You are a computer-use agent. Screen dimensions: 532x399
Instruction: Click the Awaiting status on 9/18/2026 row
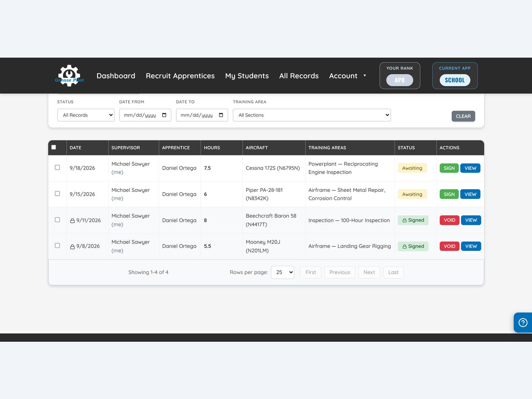point(412,168)
